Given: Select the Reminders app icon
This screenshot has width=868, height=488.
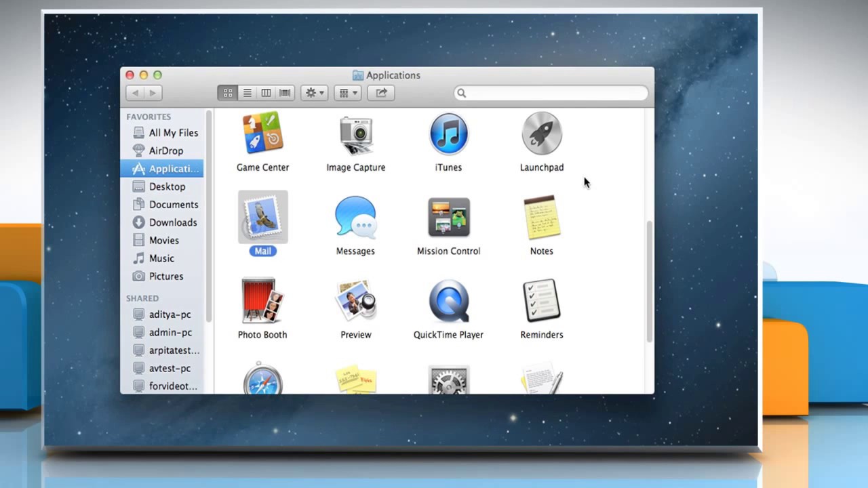Looking at the screenshot, I should click(x=541, y=300).
